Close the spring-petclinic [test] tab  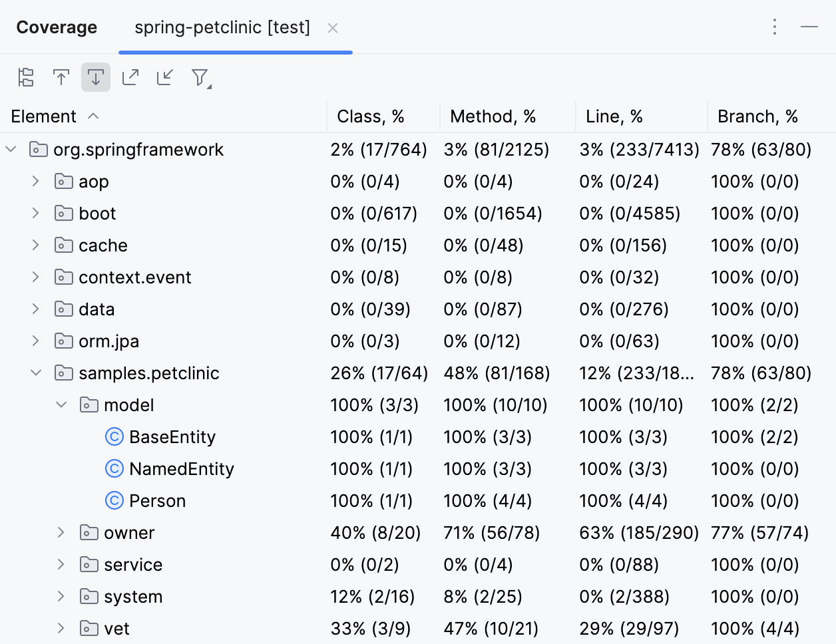point(332,28)
